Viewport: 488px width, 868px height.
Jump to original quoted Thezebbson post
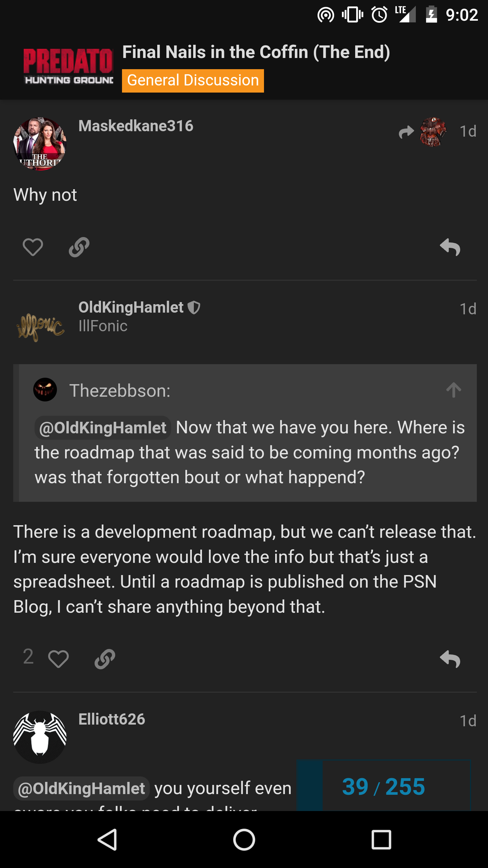click(x=453, y=390)
